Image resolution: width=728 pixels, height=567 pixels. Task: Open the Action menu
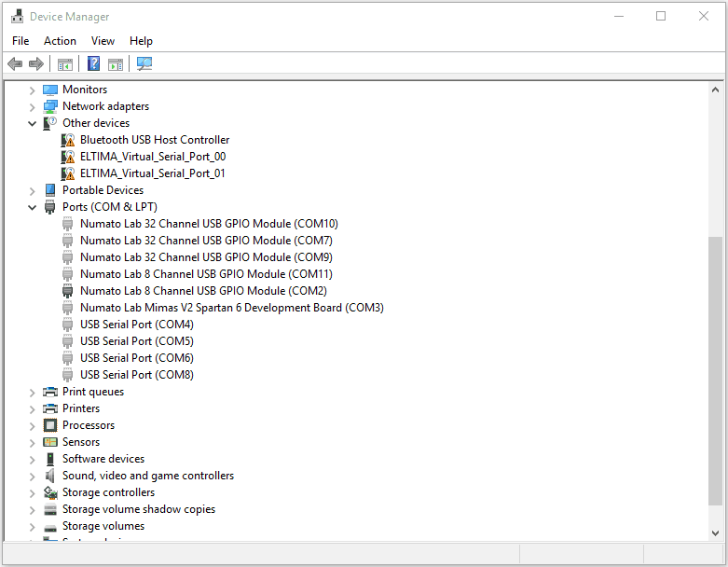coord(60,41)
